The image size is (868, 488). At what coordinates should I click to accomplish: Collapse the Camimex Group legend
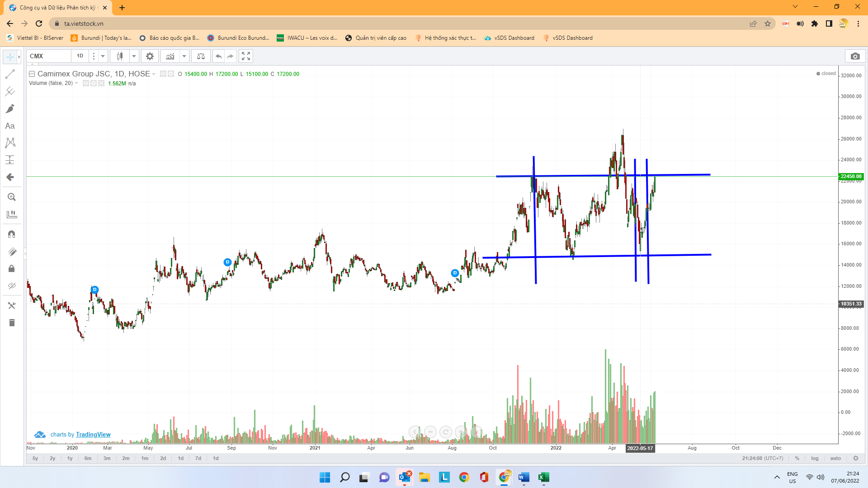tap(32, 74)
